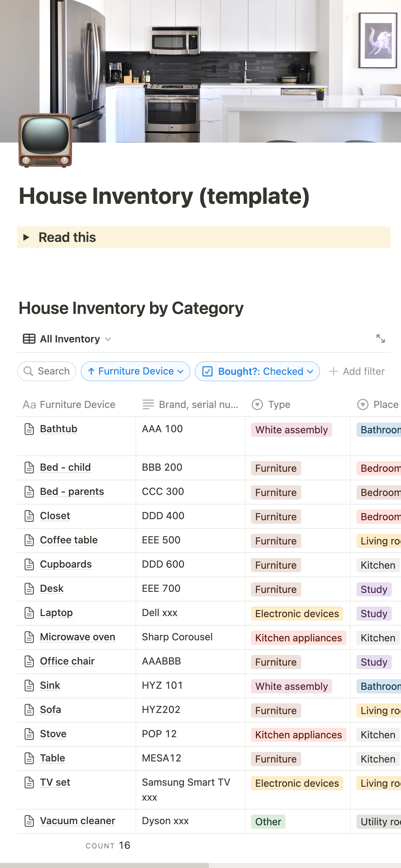The image size is (401, 868).
Task: Click the green Other tag
Action: (268, 822)
